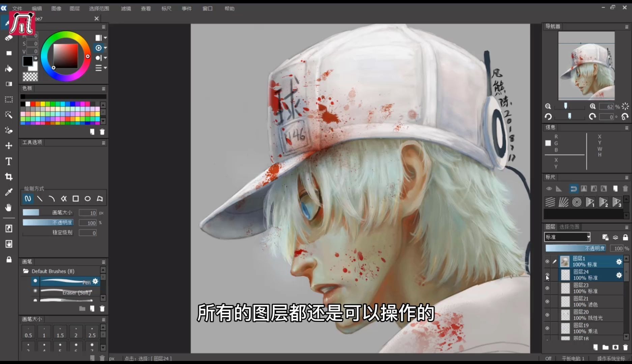This screenshot has width=632, height=364.
Task: Select the Eyedropper tool
Action: [x=9, y=192]
